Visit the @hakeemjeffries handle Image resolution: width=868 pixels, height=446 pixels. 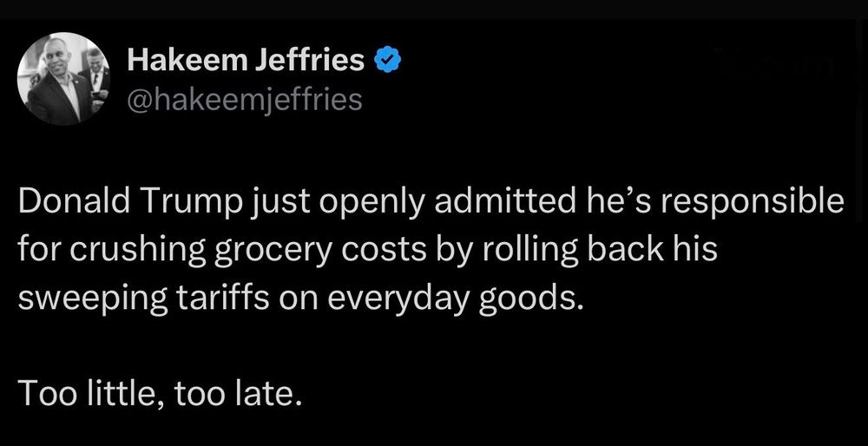pyautogui.click(x=244, y=100)
